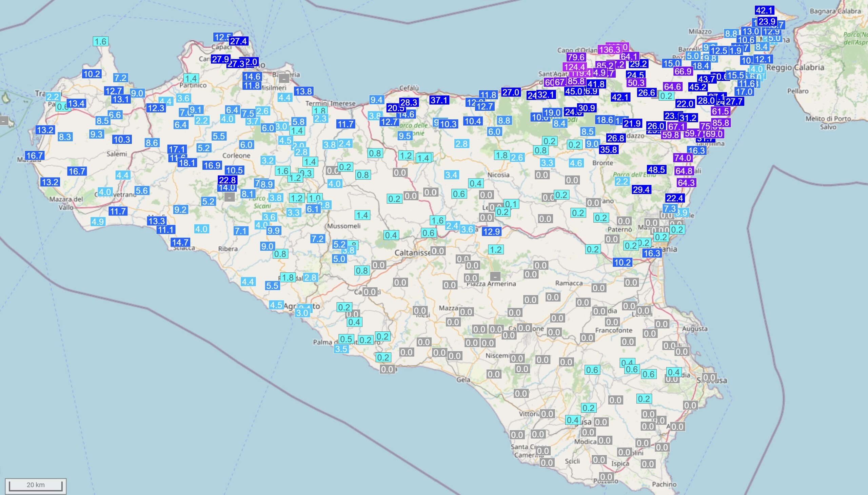Screen dimensions: 868x495
Task: Click the 136.3 rainfall marker near Capo d'Orlando
Action: pyautogui.click(x=609, y=50)
